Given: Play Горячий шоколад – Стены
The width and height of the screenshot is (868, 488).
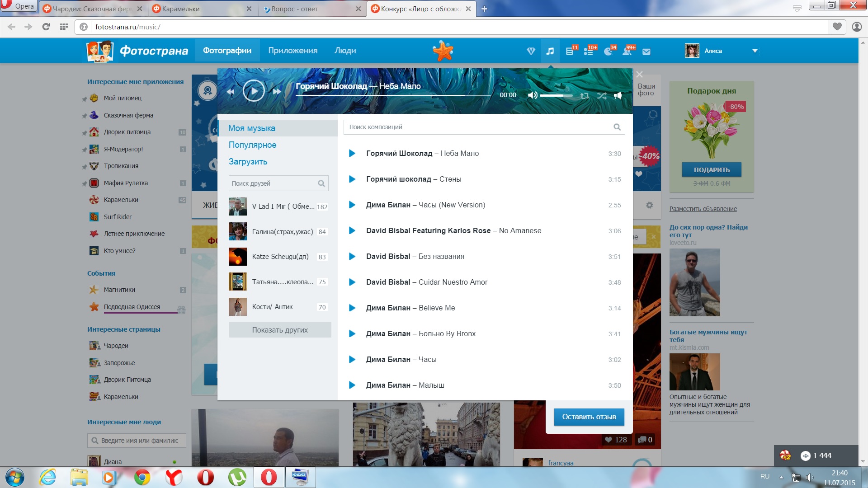Looking at the screenshot, I should tap(352, 179).
